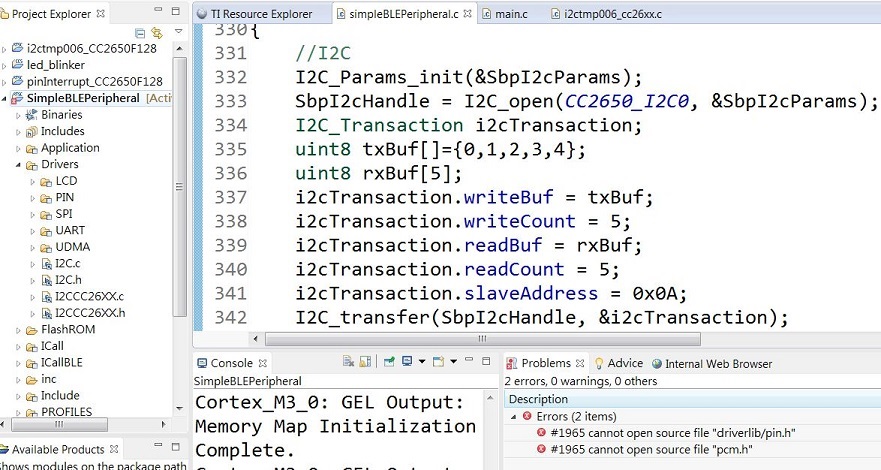Select the UART folder icon

46,231
